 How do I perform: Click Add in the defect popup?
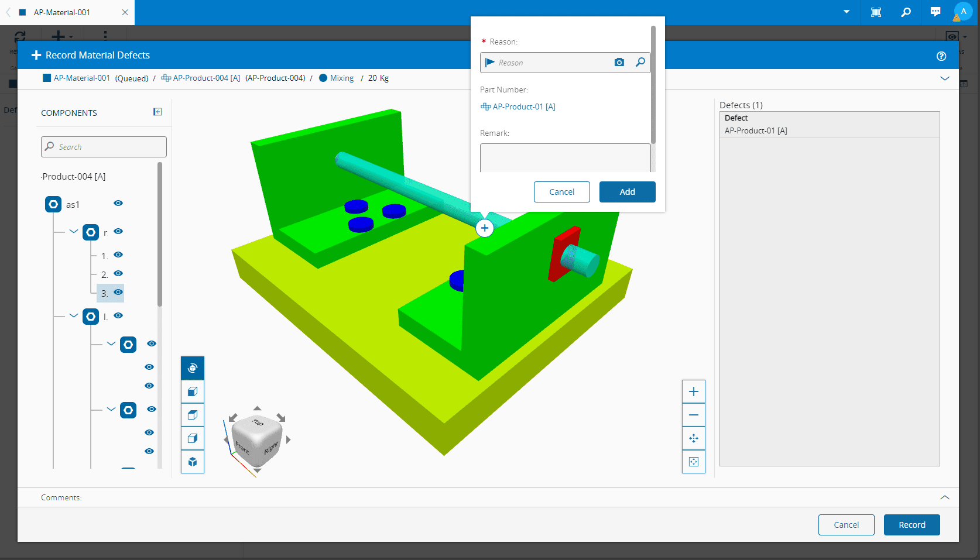pyautogui.click(x=628, y=192)
